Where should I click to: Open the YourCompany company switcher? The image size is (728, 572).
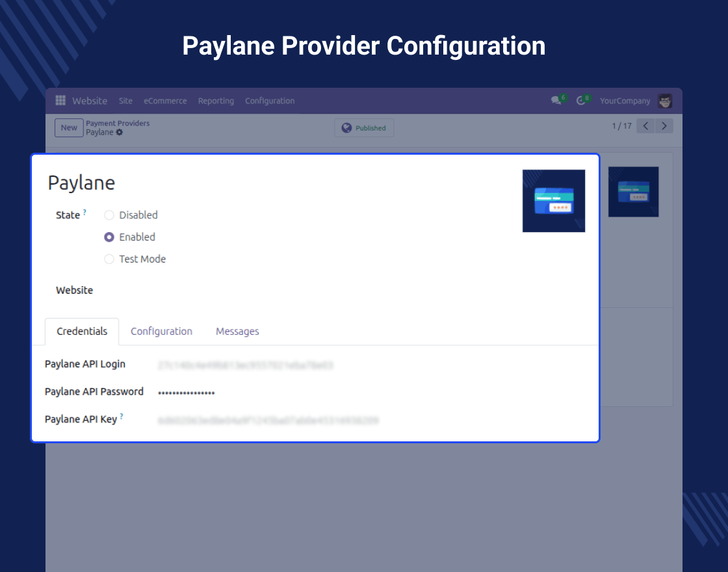click(625, 101)
